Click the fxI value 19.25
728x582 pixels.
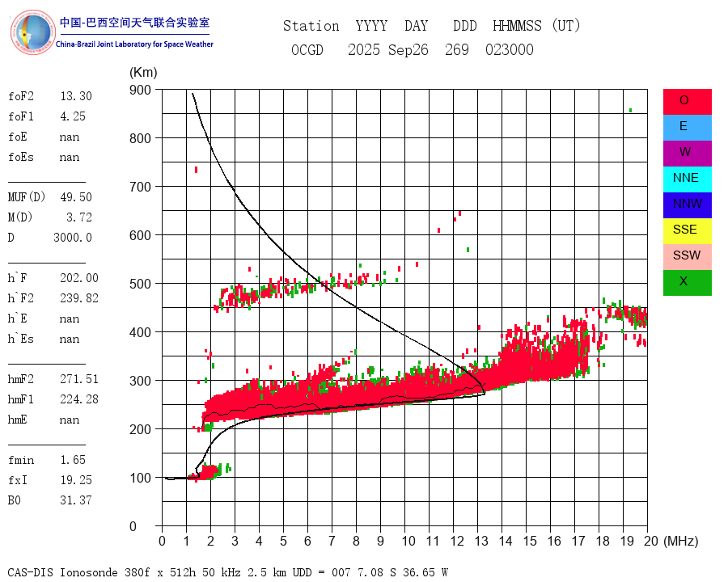click(76, 480)
